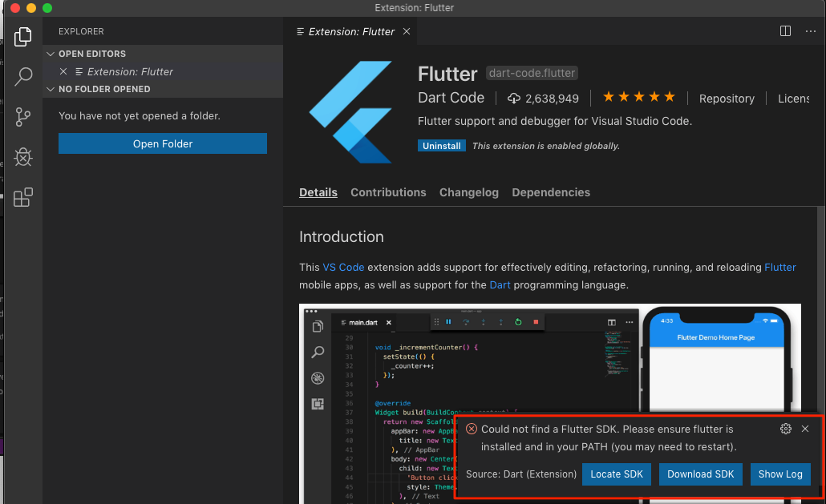Click the 2,638,949 install count
The width and height of the screenshot is (826, 504).
[552, 99]
